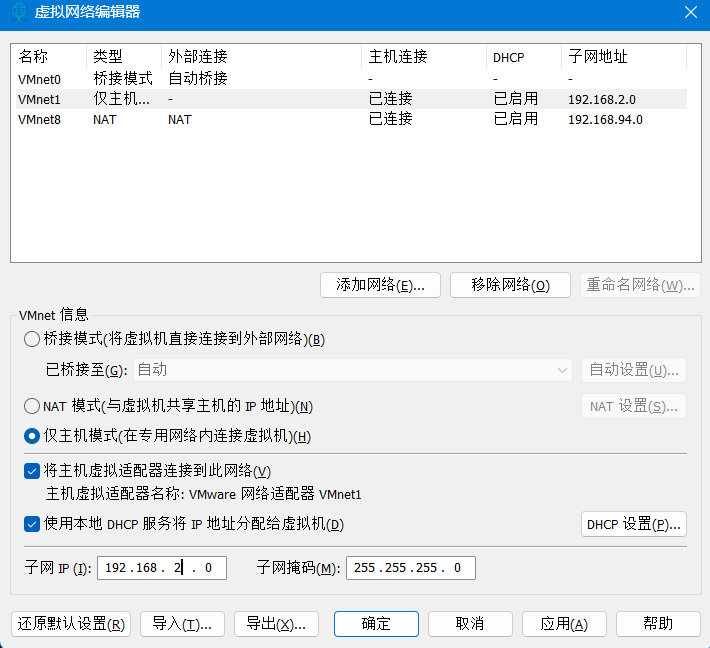Viewport: 710px width, 648px height.
Task: Click the 子网地址 column header
Action: click(624, 57)
